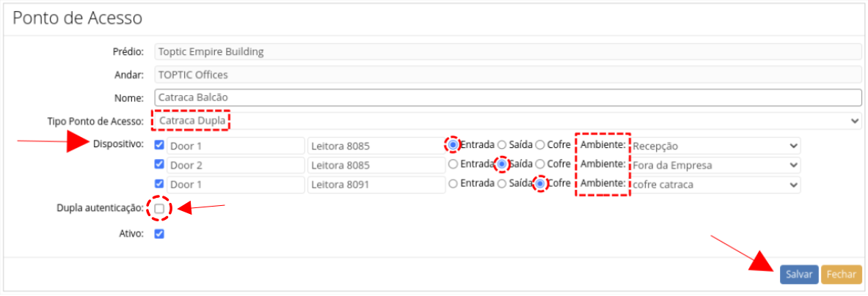
Task: Select Saída radio in first device row
Action: (502, 145)
